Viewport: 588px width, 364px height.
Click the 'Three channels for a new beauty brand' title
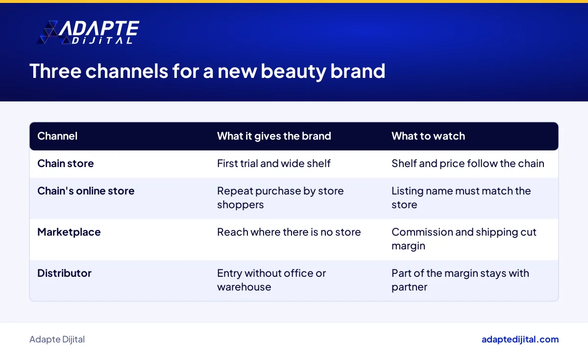tap(207, 71)
